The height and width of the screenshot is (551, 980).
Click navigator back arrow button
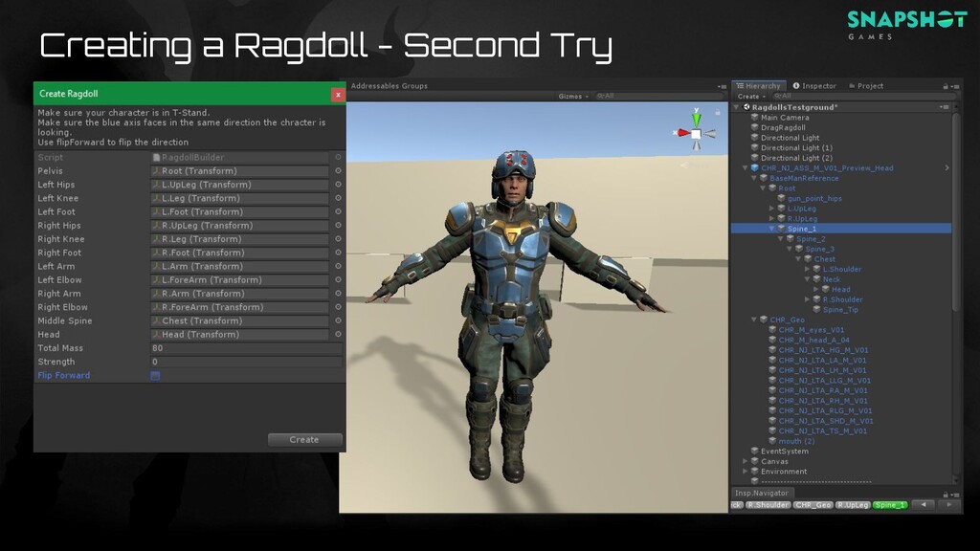(x=924, y=505)
